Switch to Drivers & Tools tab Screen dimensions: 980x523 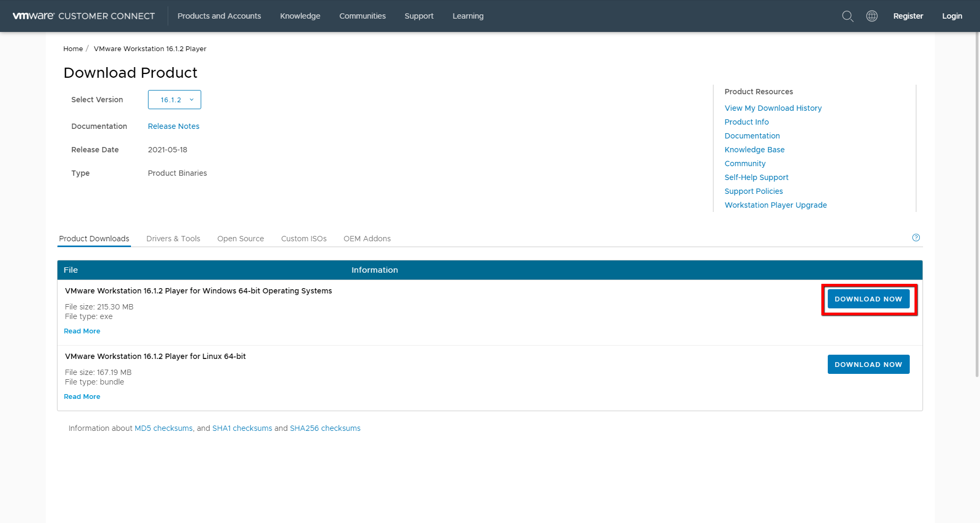173,239
